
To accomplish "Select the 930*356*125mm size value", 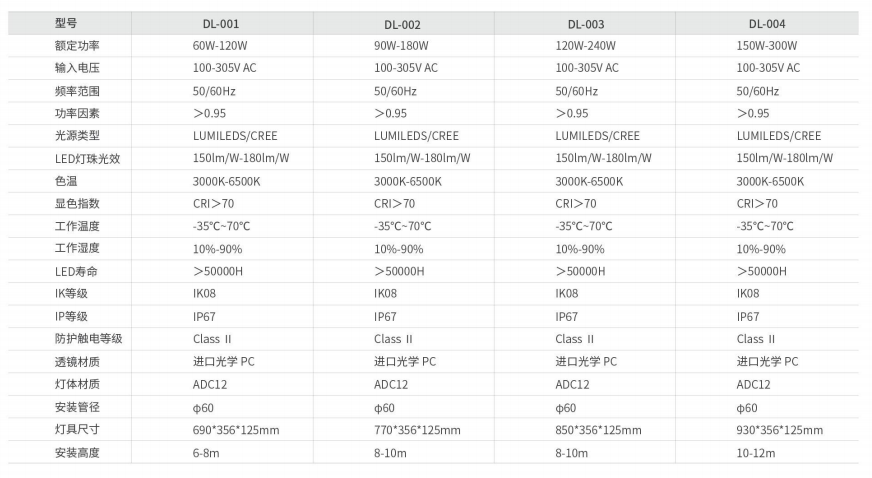I will [x=780, y=430].
